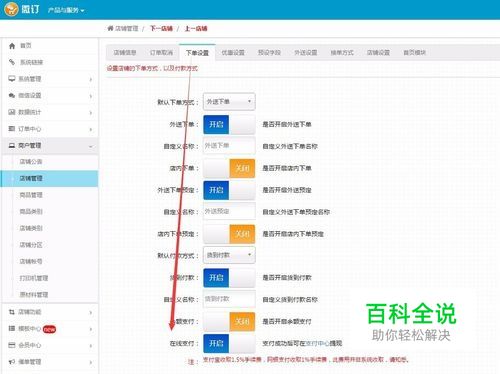Collapse the 商户管理 sidebar section

(x=50, y=145)
